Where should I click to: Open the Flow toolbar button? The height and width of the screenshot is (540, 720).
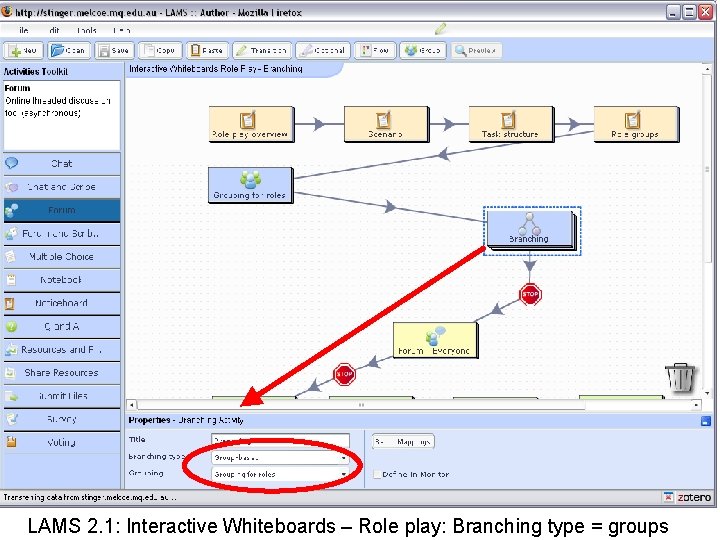[x=375, y=50]
